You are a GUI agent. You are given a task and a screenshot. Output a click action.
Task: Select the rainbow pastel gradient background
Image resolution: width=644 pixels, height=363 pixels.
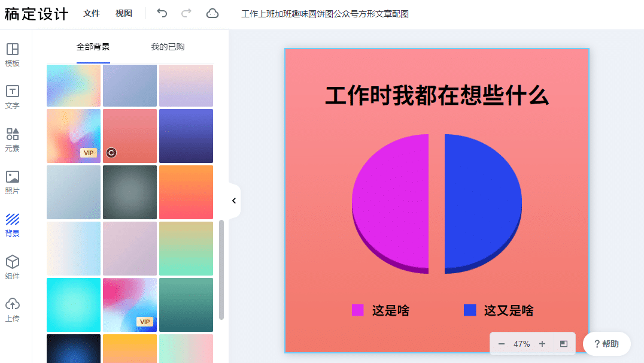pyautogui.click(x=74, y=86)
